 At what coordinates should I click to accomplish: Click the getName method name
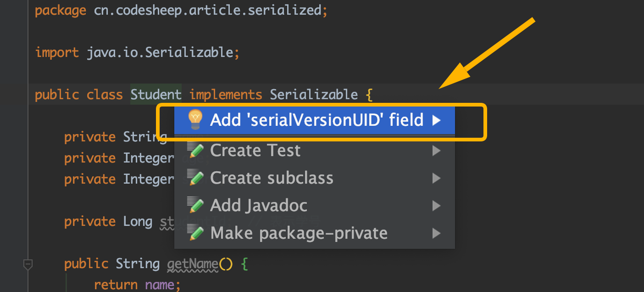[x=193, y=264]
